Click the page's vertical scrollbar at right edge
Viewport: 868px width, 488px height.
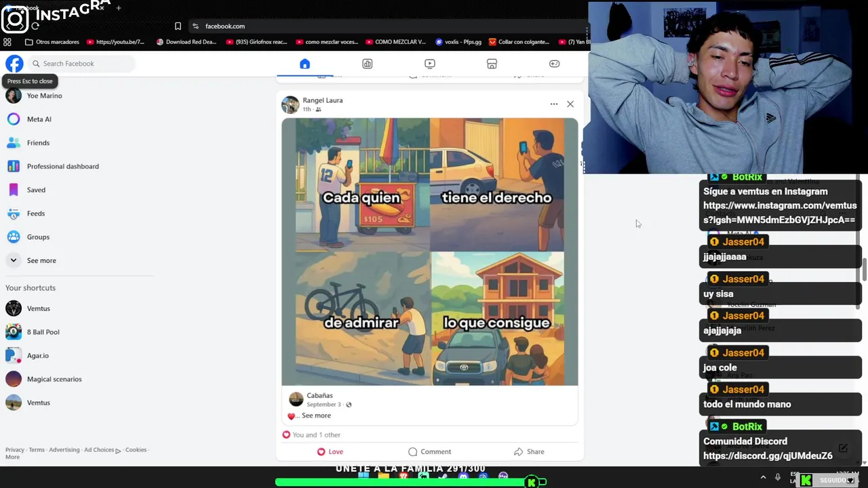tap(865, 270)
